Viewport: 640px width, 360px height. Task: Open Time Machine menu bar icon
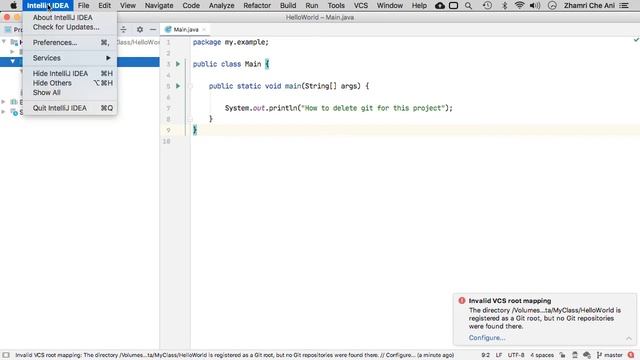(x=487, y=5)
